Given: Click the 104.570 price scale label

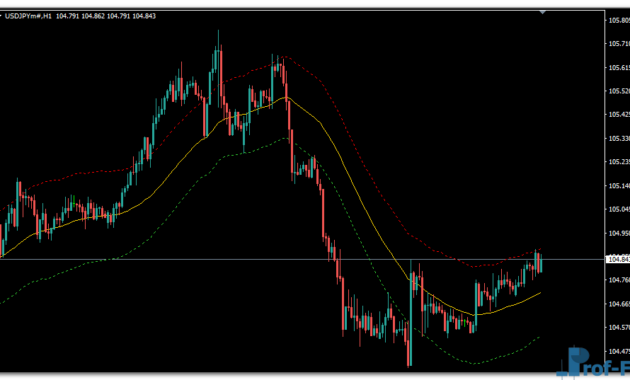Looking at the screenshot, I should click(x=619, y=327).
